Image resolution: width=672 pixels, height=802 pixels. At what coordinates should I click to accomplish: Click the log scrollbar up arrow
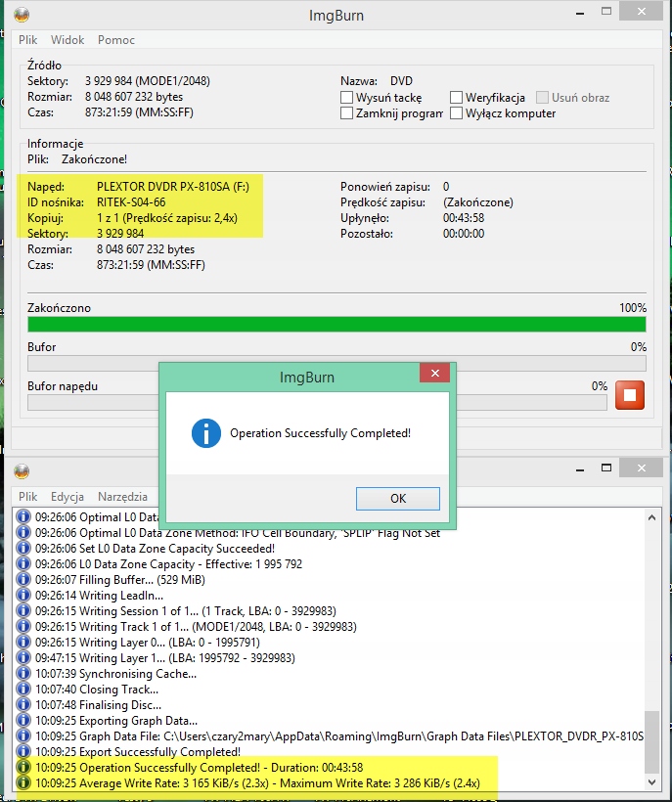pos(651,517)
